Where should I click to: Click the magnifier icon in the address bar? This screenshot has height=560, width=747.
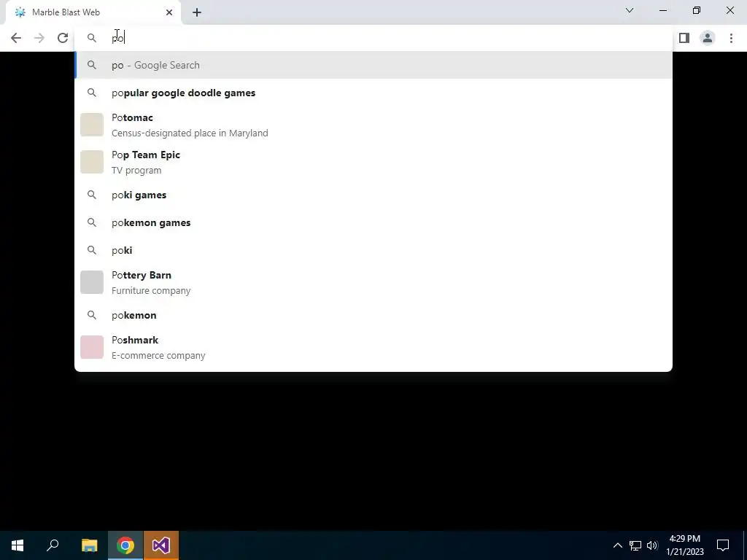pos(92,38)
